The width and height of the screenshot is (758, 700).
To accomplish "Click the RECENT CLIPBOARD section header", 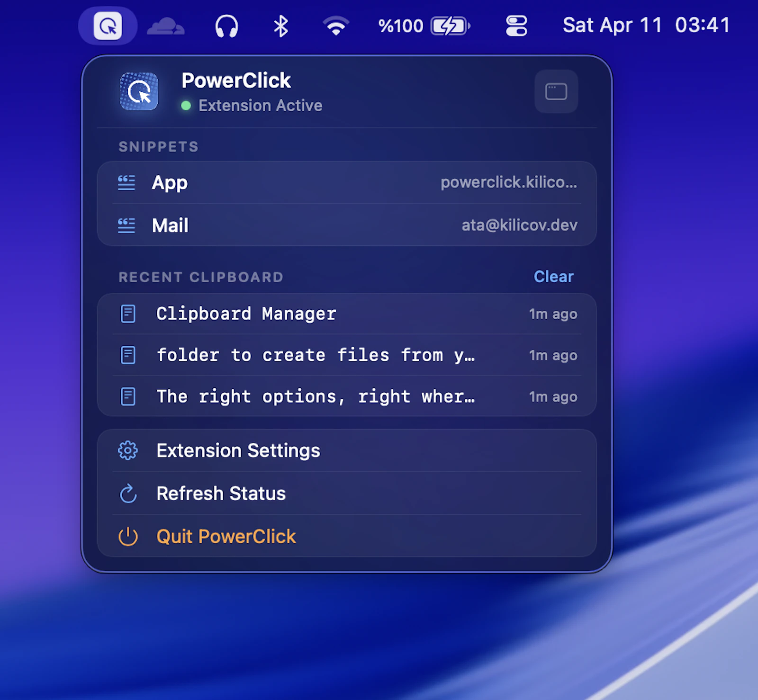I will [201, 277].
